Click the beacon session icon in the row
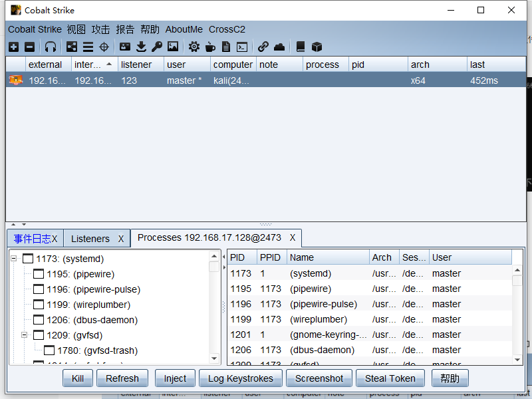The image size is (532, 399). tap(15, 80)
